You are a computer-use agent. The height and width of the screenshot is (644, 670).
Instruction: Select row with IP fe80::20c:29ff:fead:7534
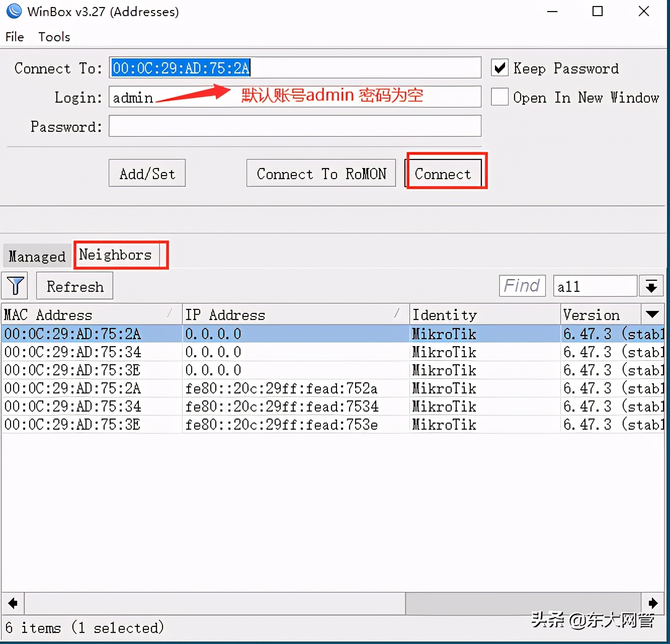click(x=333, y=407)
